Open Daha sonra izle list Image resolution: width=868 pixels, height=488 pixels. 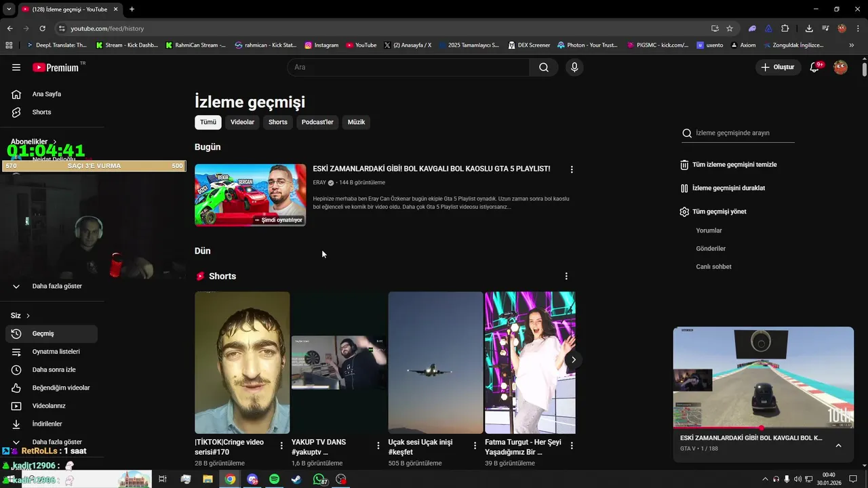pyautogui.click(x=52, y=369)
